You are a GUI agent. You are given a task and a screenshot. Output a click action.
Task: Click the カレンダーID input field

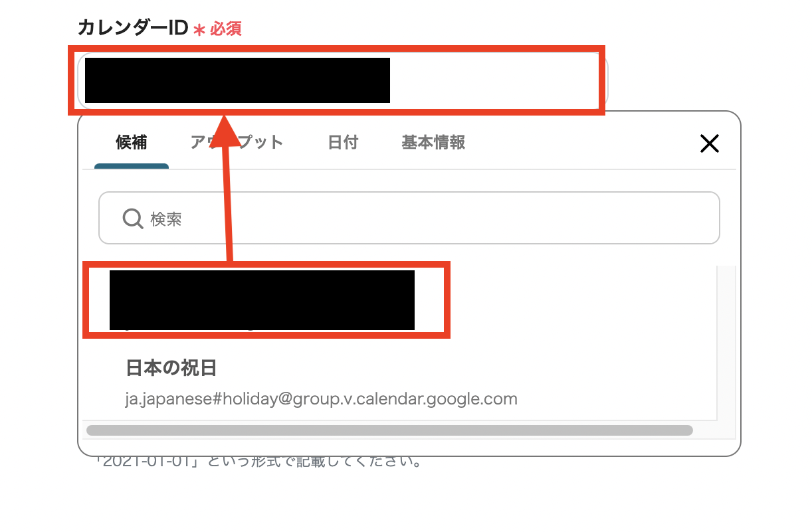coord(343,80)
